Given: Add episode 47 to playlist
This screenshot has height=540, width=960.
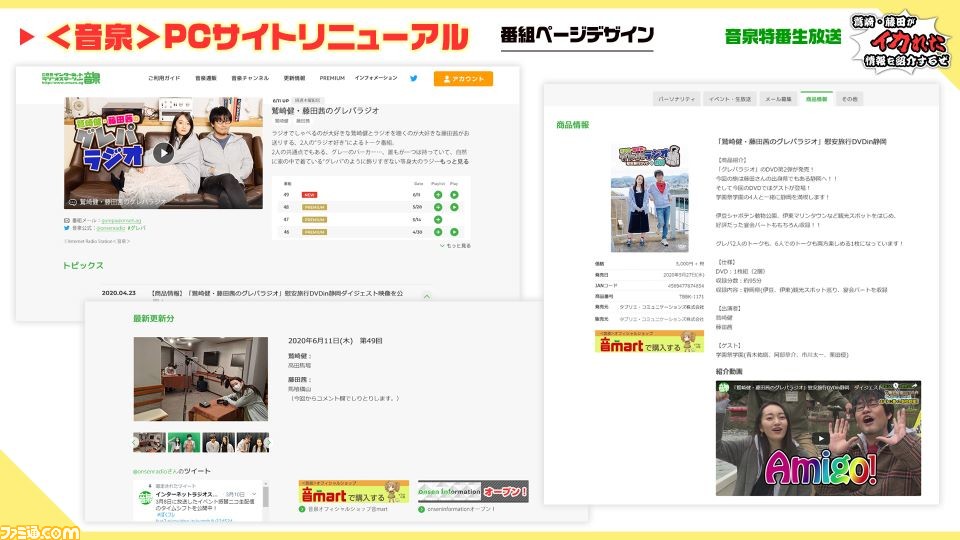Looking at the screenshot, I should pyautogui.click(x=438, y=219).
